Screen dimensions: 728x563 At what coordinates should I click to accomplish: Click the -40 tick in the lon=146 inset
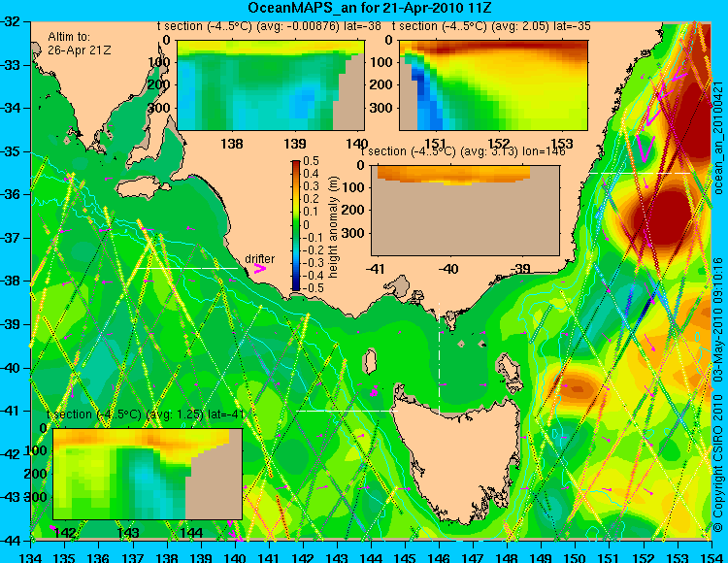click(448, 269)
